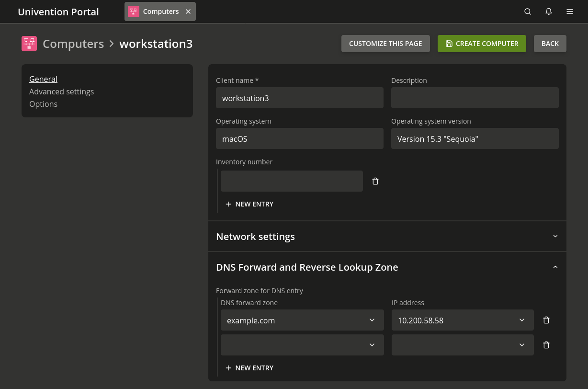Collapse DNS Forward and Reverse Lookup Zone

(555, 267)
